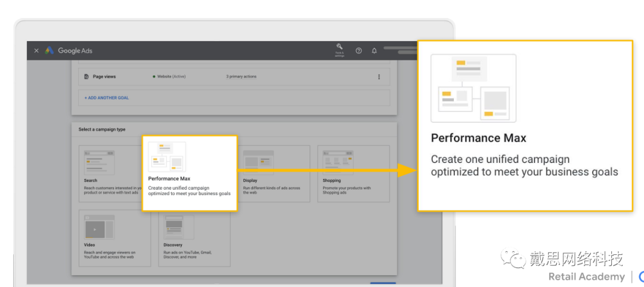The image size is (644, 287).
Task: Click 'Run ads on YouTube, Gmail, Discover' text
Action: click(188, 255)
